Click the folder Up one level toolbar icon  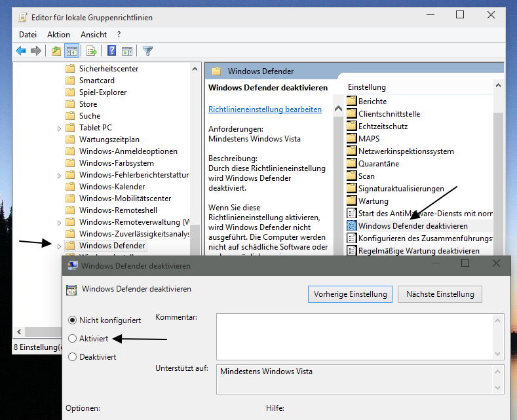(56, 51)
